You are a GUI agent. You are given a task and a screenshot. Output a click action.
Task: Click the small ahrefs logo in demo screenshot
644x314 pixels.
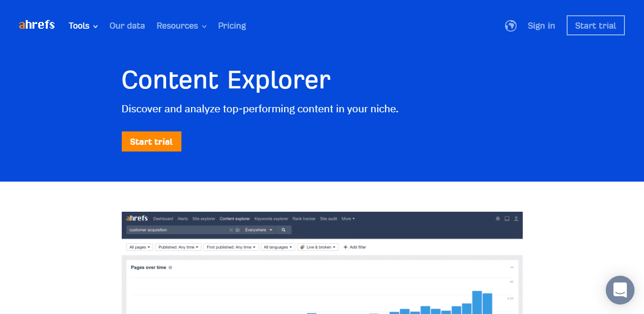pos(137,218)
